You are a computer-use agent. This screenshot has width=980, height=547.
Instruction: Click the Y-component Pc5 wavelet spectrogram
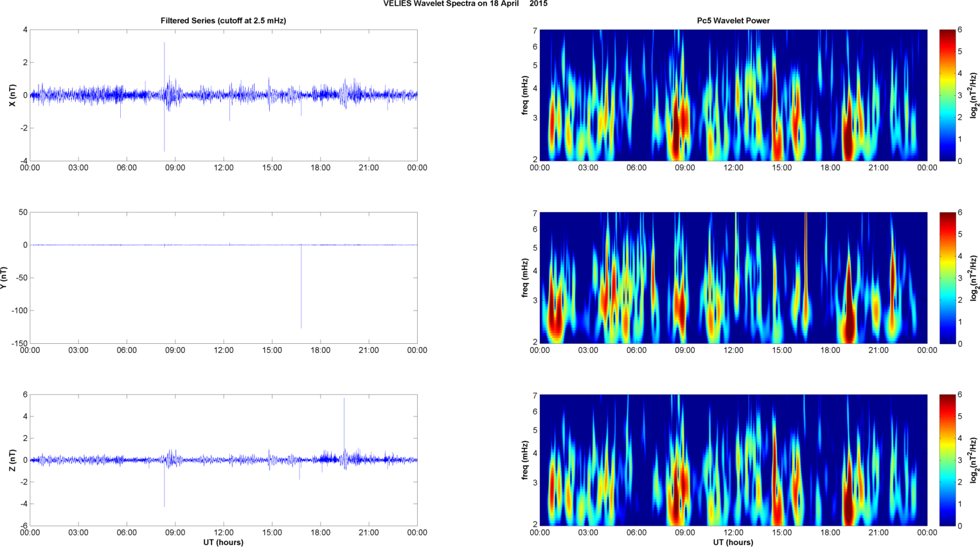click(733, 278)
